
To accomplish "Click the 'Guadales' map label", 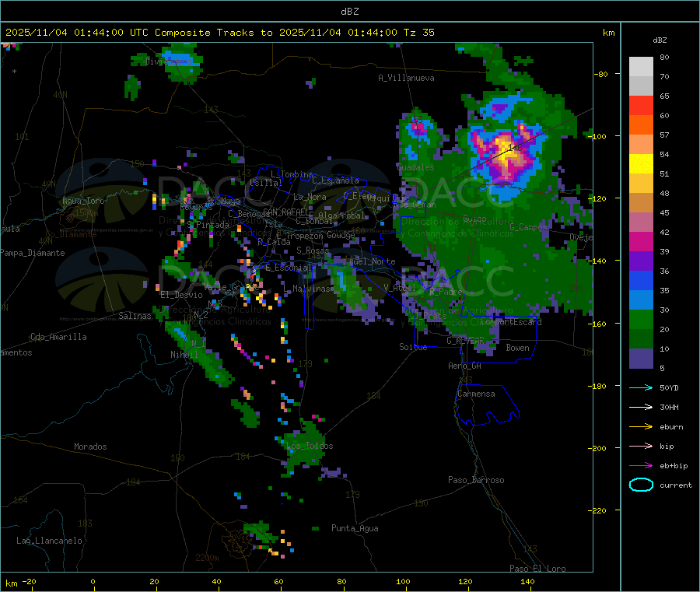I will point(415,167).
